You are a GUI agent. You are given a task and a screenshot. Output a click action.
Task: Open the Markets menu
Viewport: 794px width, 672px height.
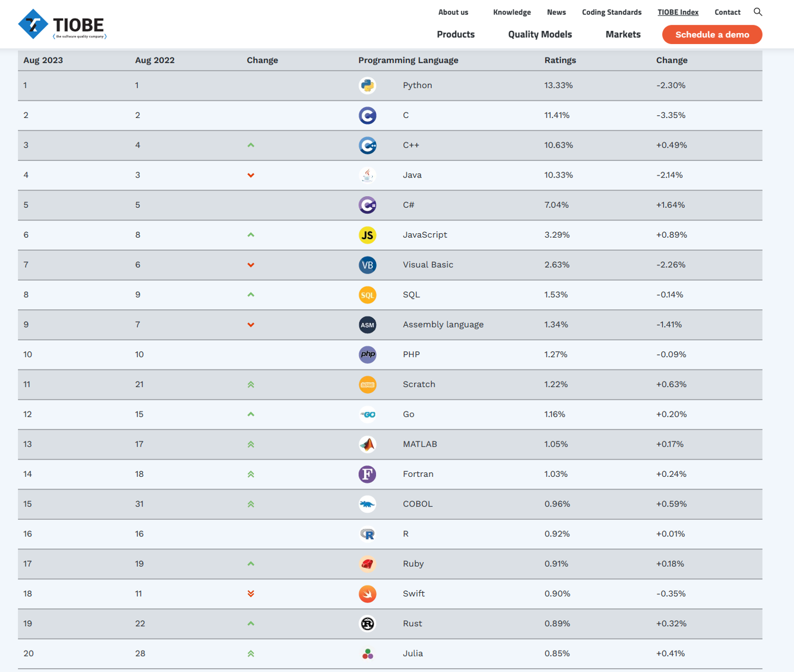pyautogui.click(x=623, y=34)
